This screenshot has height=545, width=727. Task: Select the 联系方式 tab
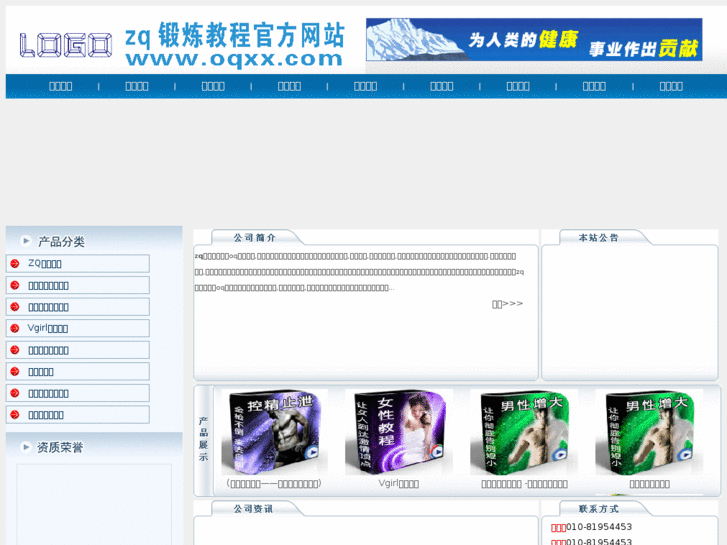click(599, 509)
